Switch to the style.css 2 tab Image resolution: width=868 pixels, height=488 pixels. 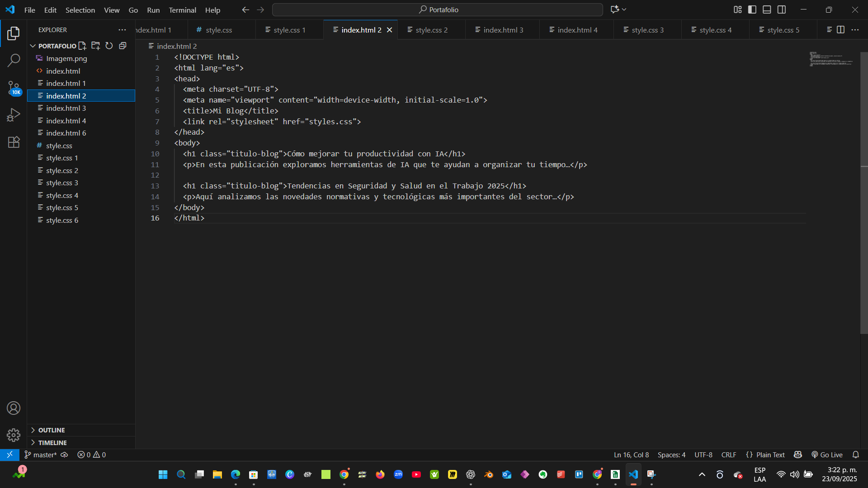431,30
